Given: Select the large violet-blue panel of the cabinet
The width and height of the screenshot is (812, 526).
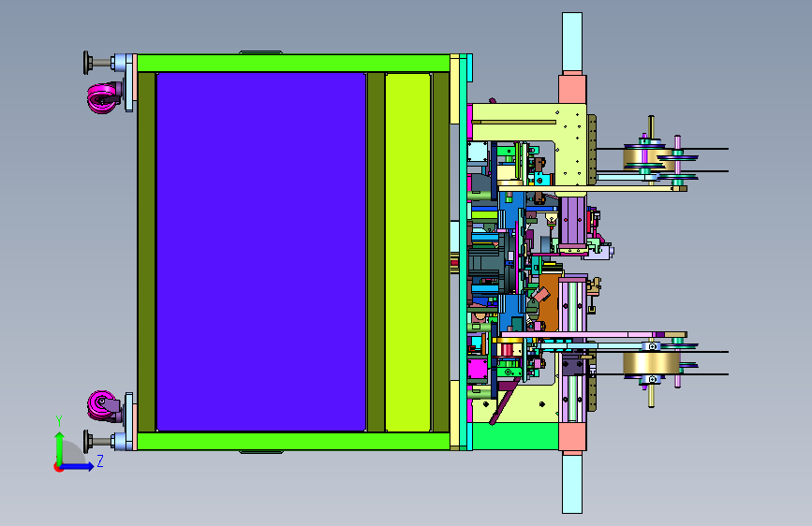Looking at the screenshot, I should (x=261, y=252).
